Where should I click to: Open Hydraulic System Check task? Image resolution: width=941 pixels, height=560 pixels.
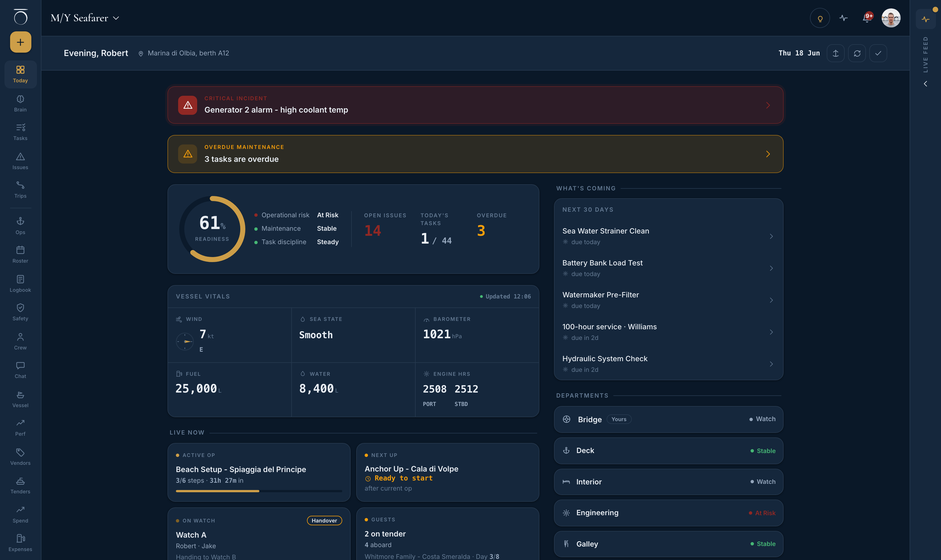point(668,364)
